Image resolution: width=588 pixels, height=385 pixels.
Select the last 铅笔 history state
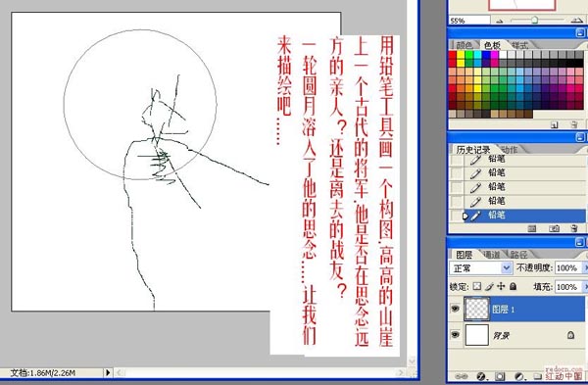point(525,216)
